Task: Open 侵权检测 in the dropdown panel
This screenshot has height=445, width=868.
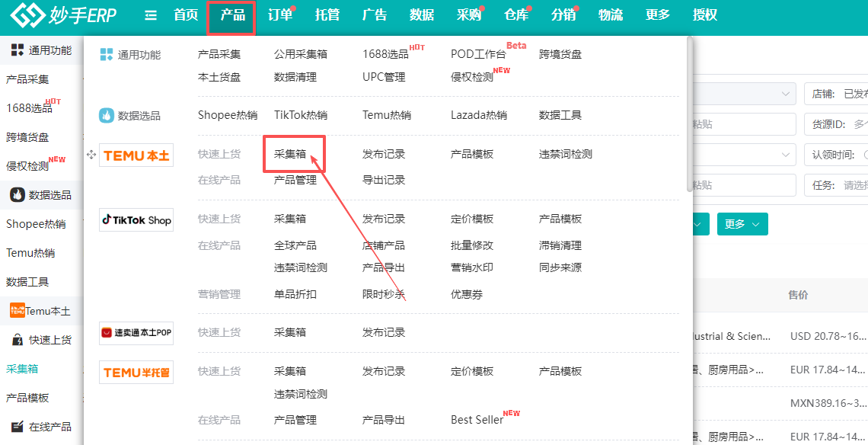Action: (x=471, y=77)
